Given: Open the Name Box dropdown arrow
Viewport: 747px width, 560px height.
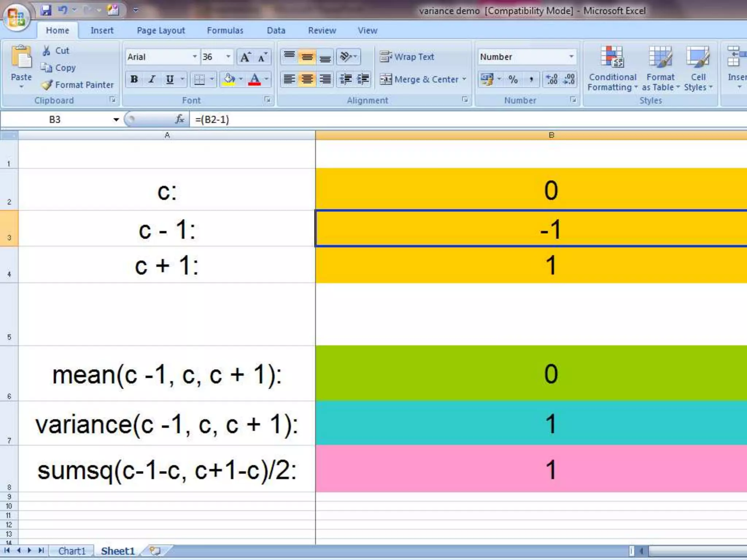Looking at the screenshot, I should point(116,120).
